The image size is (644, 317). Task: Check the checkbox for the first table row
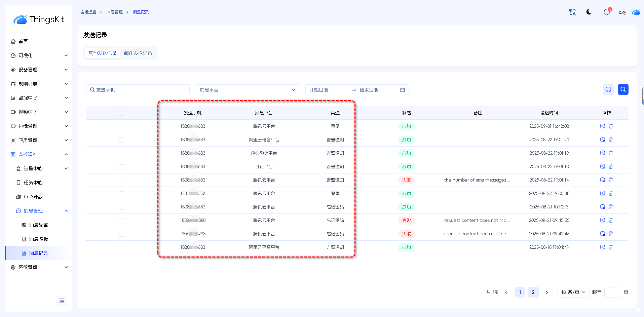point(121,126)
